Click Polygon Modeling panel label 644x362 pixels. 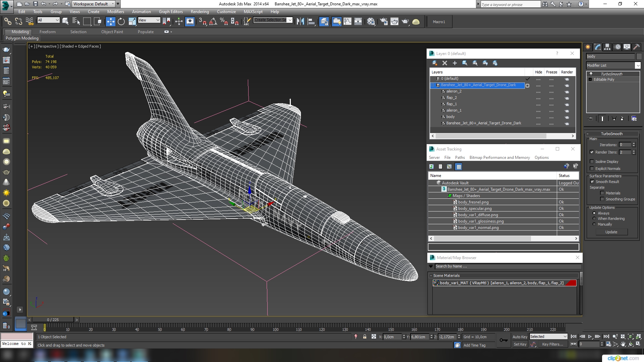coord(22,38)
